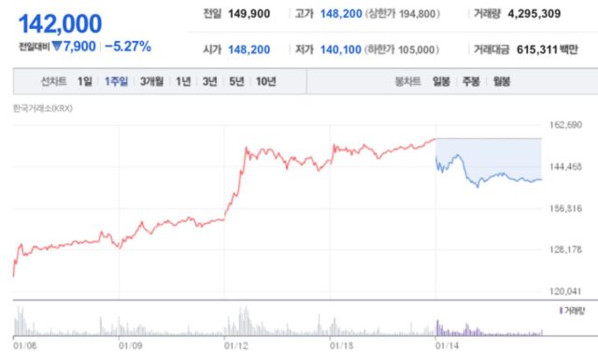Viewport: 598px width, 364px height.
Task: Click the 01/09 date axis label
Action: pos(131,345)
